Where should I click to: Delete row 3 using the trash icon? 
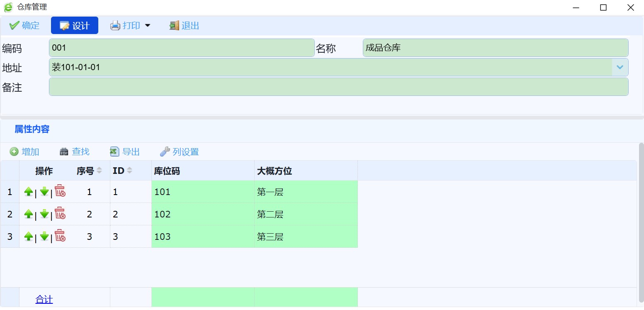[x=60, y=236]
